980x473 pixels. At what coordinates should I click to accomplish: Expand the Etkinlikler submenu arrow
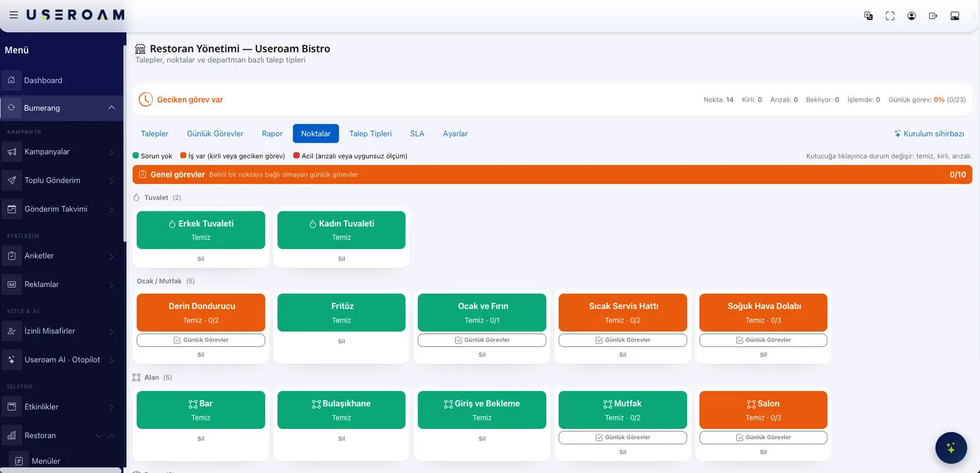click(111, 407)
